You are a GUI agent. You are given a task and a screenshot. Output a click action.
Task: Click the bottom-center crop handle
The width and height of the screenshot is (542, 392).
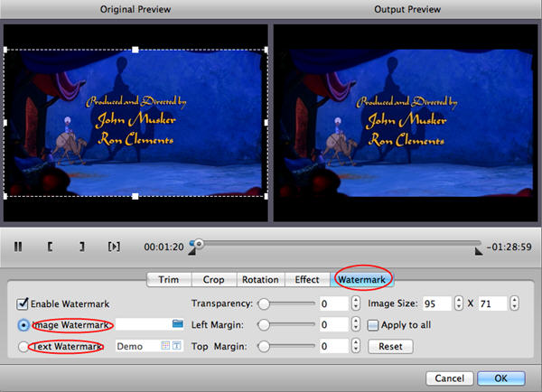135,196
